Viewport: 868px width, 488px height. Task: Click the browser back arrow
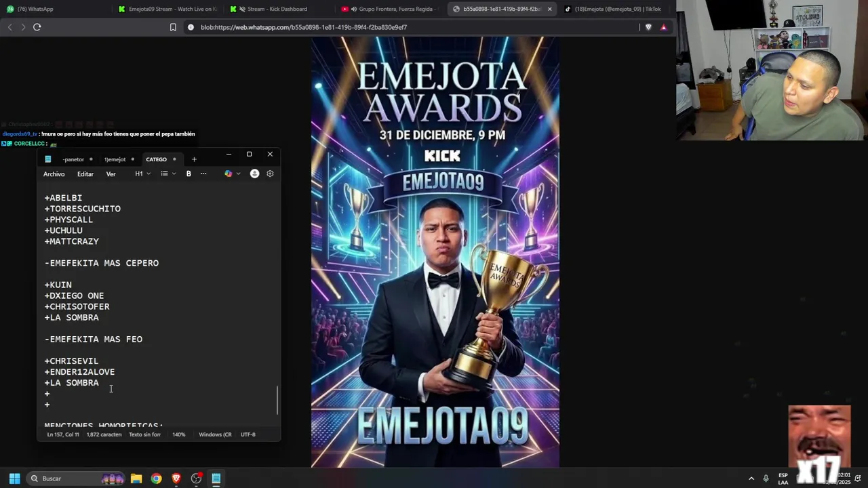(9, 27)
